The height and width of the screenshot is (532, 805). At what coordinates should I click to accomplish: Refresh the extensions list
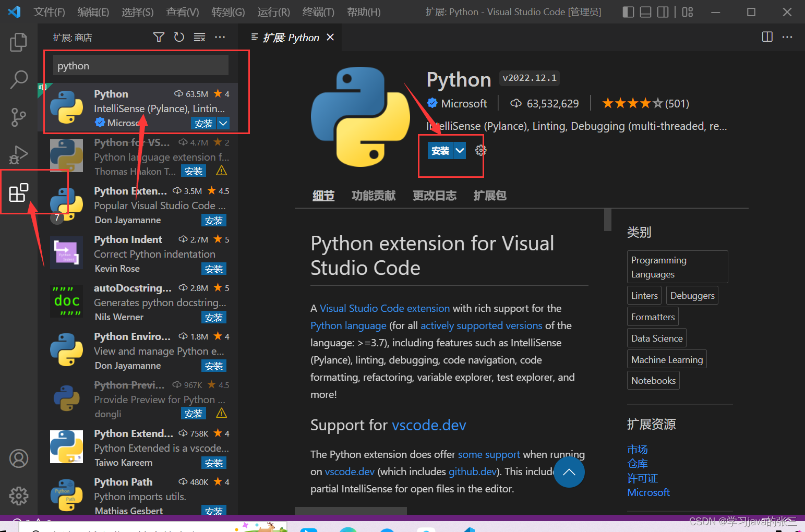[179, 37]
